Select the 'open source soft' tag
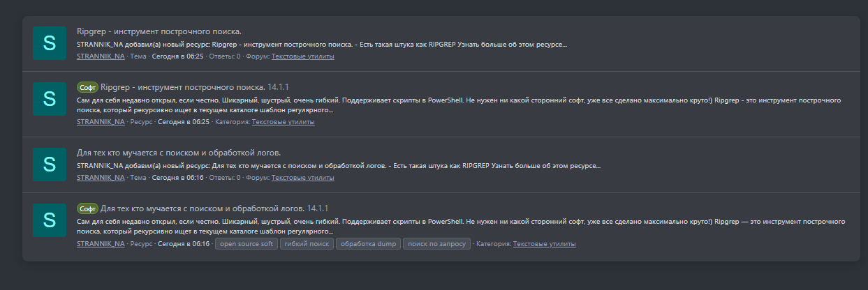Viewport: 868px width, 290px height. (x=246, y=244)
